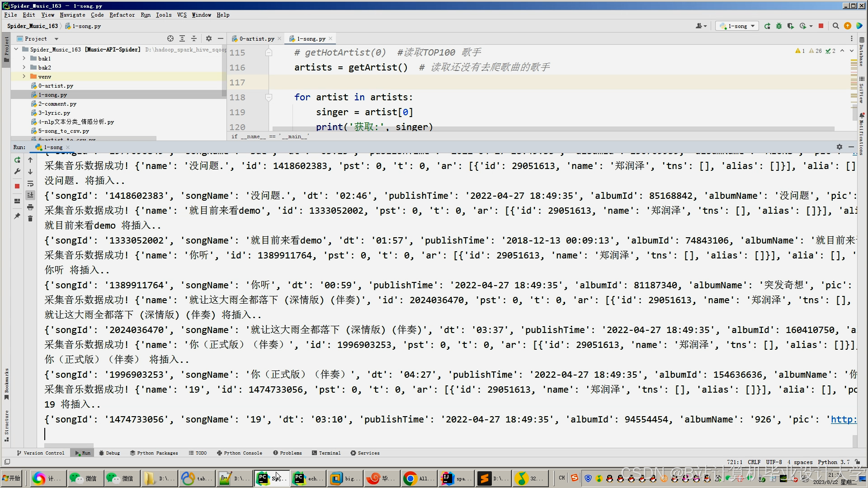Stop the process using Run panel red square

click(17, 186)
